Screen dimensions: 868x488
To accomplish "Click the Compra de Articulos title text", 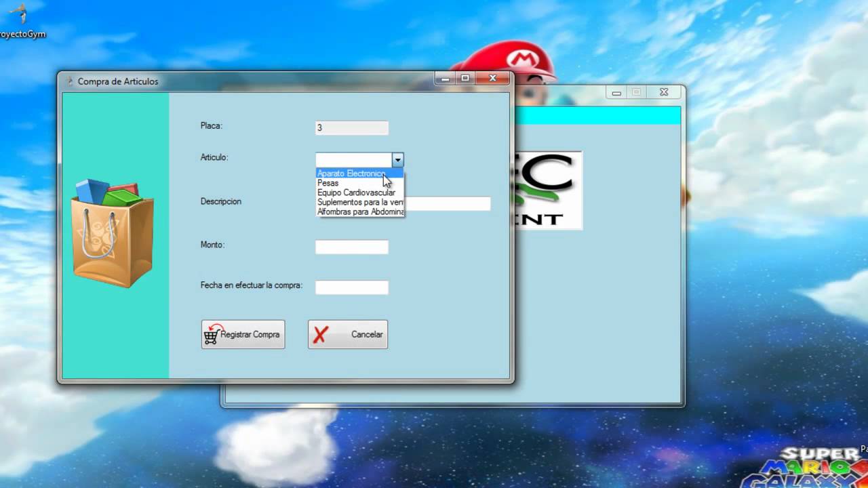I will (x=118, y=81).
